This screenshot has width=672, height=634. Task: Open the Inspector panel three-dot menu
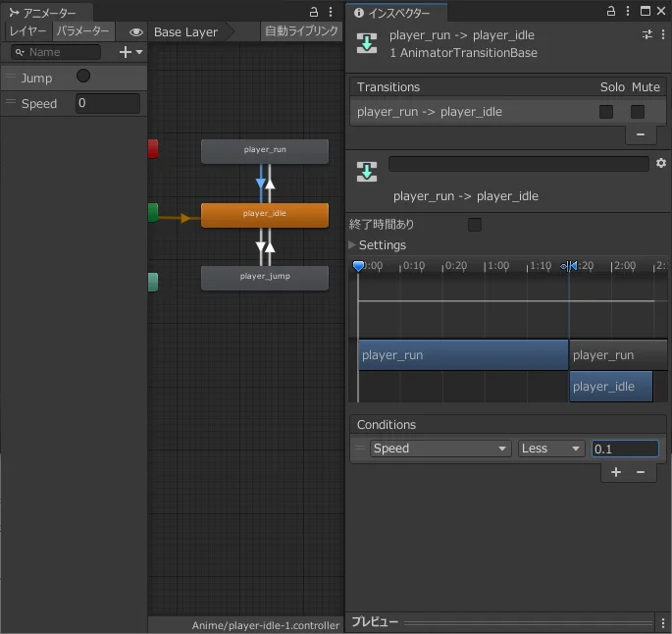click(628, 11)
